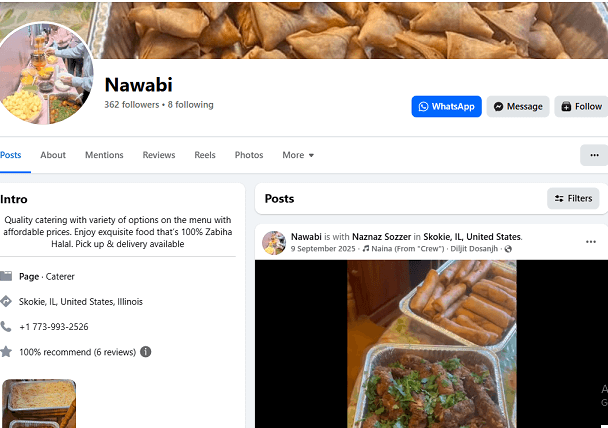Open the Reviews tab
This screenshot has height=428, width=608.
tap(159, 155)
